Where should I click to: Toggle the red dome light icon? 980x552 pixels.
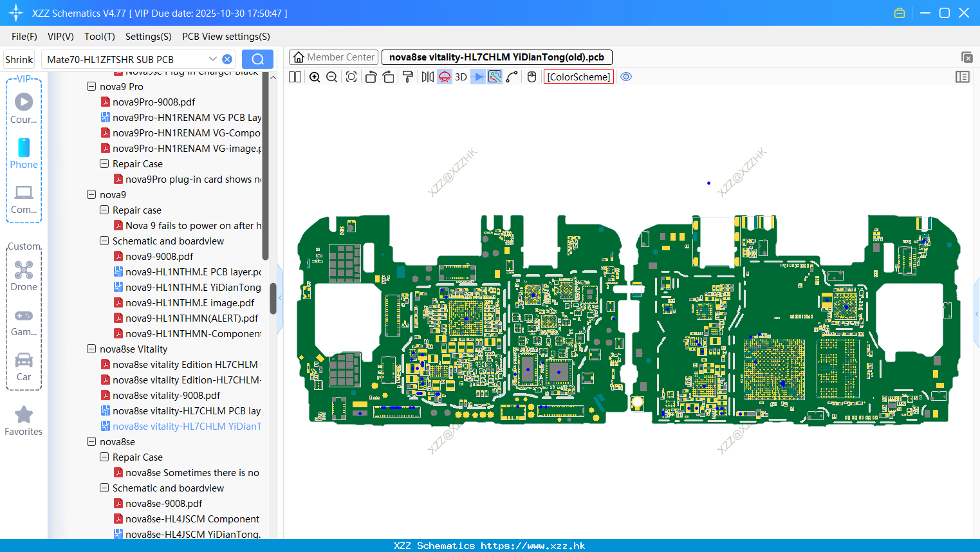coord(445,77)
